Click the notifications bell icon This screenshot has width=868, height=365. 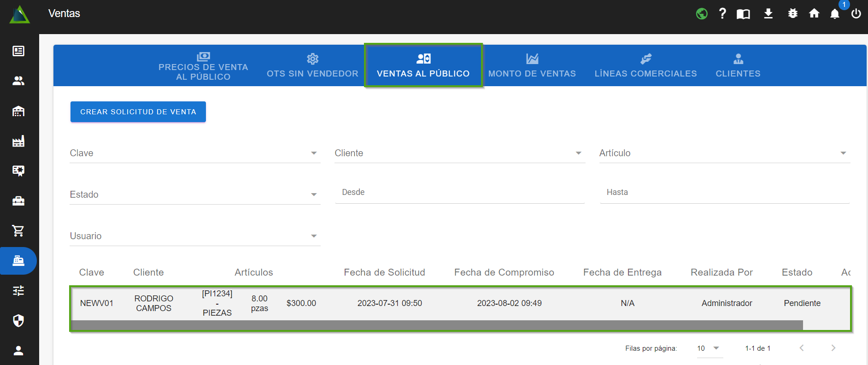click(x=835, y=14)
